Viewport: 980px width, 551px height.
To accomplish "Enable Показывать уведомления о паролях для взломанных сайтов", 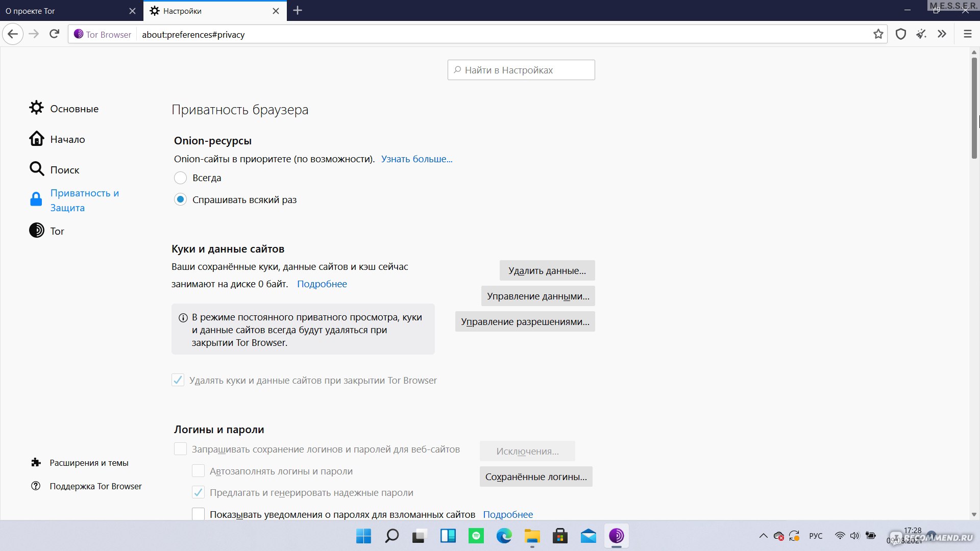I will click(x=198, y=514).
